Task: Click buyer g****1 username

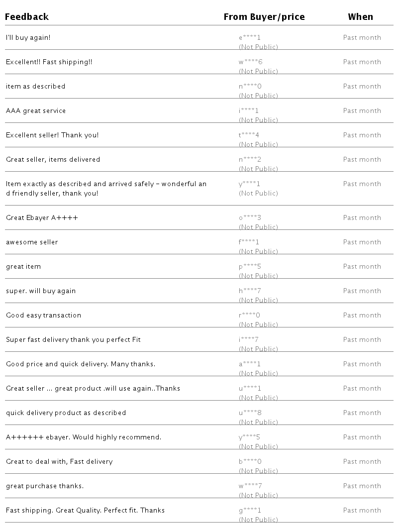Action: (x=250, y=510)
